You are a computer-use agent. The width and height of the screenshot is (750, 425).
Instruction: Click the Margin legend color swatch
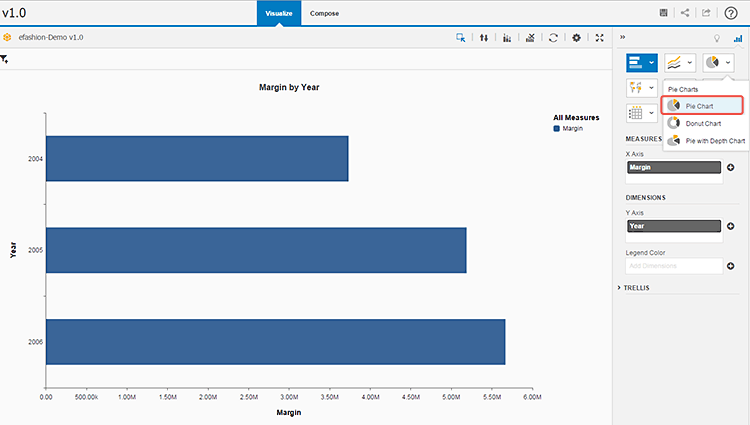(556, 128)
